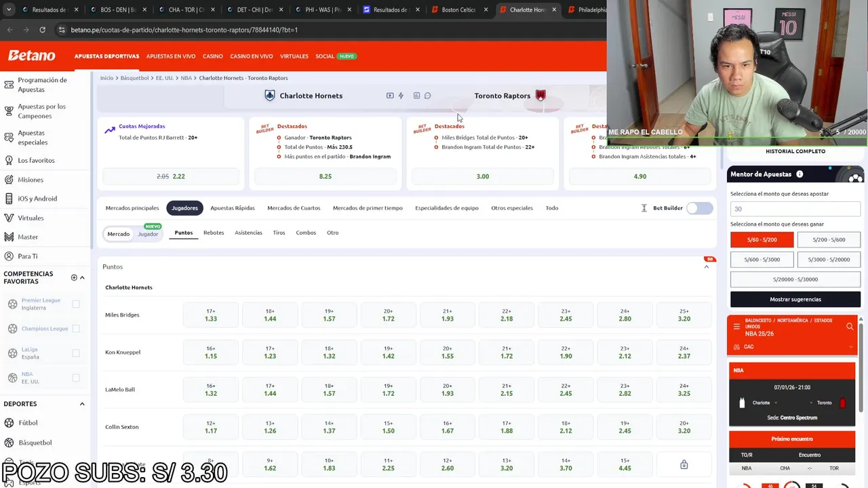The height and width of the screenshot is (488, 868).
Task: Open the match chat bubble icon
Action: click(428, 96)
